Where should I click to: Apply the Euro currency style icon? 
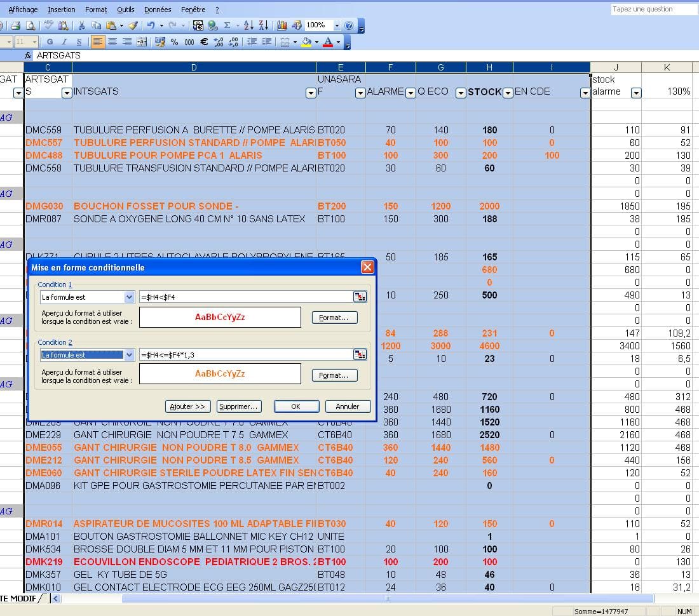pos(204,42)
